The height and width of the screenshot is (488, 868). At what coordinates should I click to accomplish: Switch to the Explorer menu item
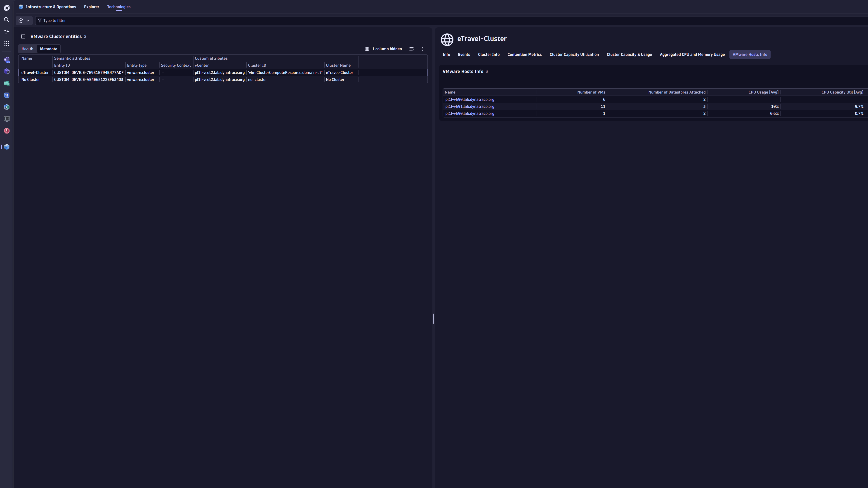click(x=91, y=7)
